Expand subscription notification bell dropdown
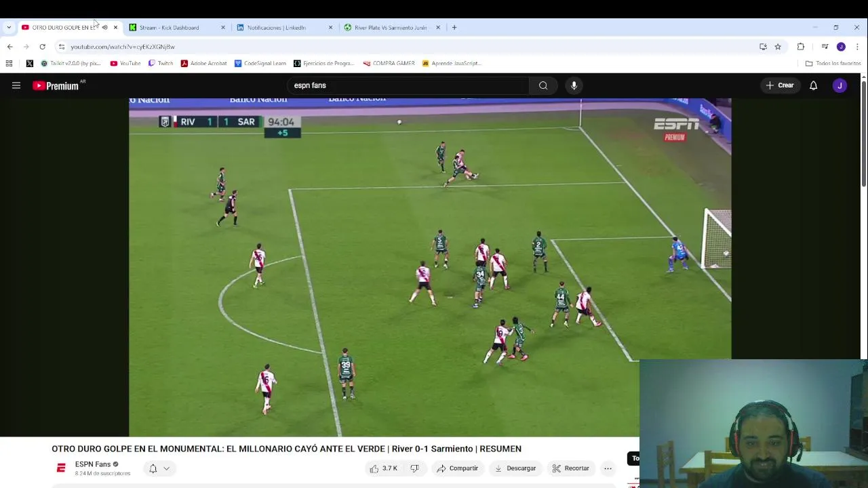The image size is (868, 488). pyautogui.click(x=159, y=468)
